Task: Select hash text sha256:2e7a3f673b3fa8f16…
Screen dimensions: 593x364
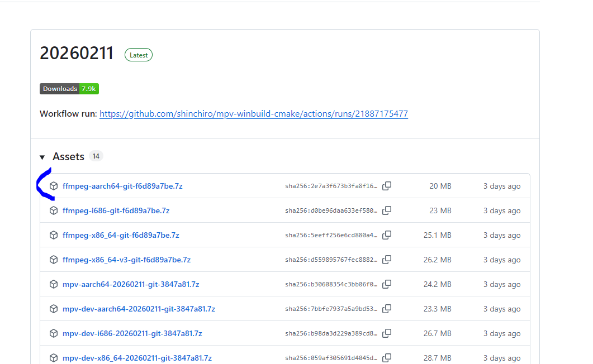Action: [x=331, y=186]
